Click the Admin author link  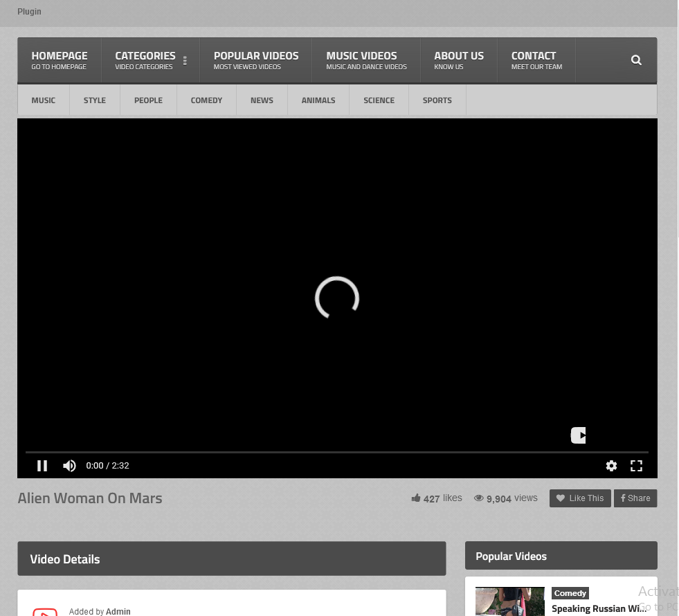[118, 611]
